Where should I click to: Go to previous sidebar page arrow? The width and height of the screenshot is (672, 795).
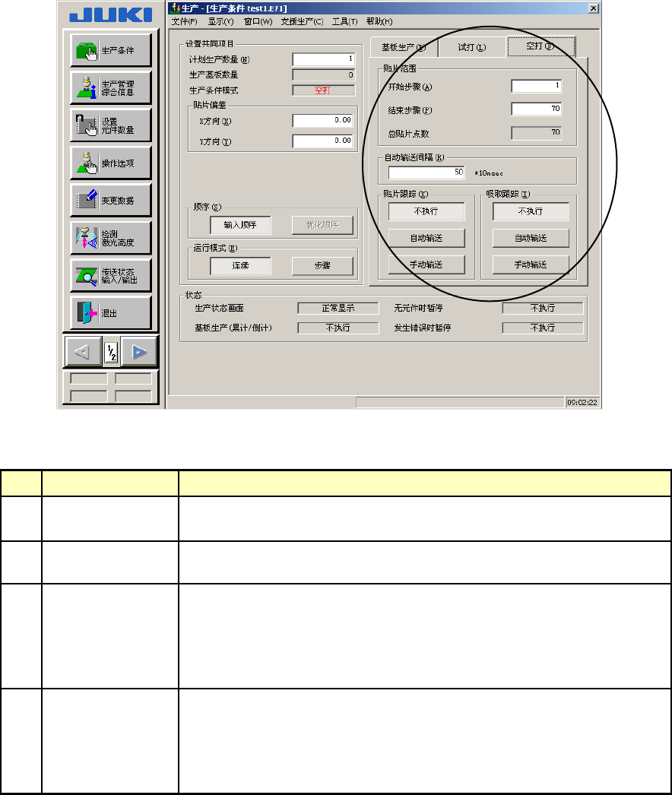[83, 351]
